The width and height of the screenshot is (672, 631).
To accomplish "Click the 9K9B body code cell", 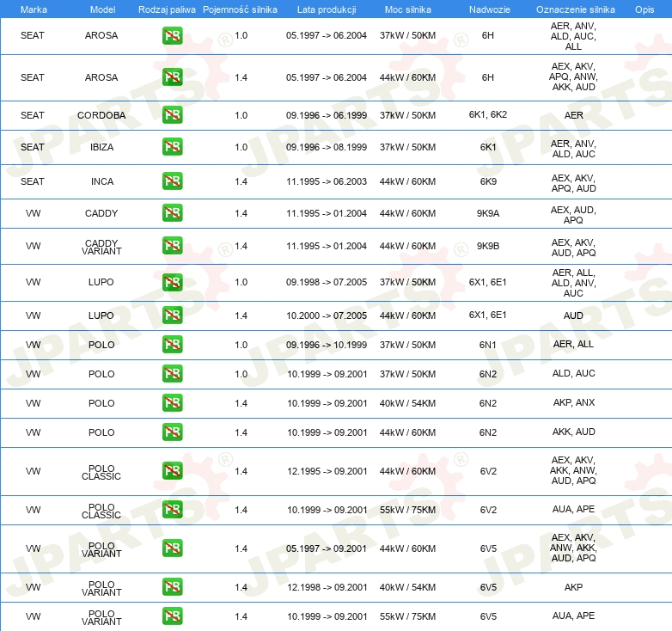I will [x=488, y=246].
